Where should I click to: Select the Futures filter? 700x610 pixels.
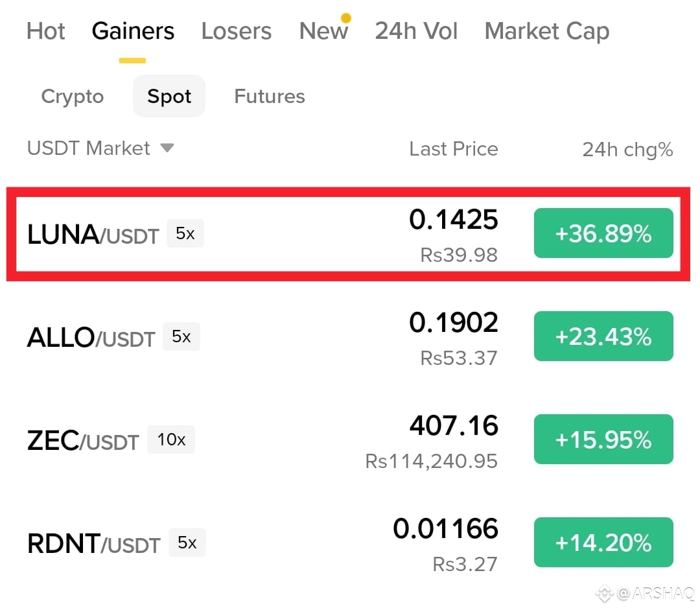(x=270, y=96)
